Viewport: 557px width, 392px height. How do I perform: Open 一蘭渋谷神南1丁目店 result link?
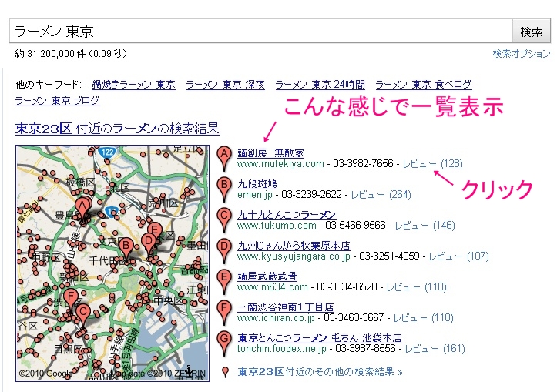[286, 307]
